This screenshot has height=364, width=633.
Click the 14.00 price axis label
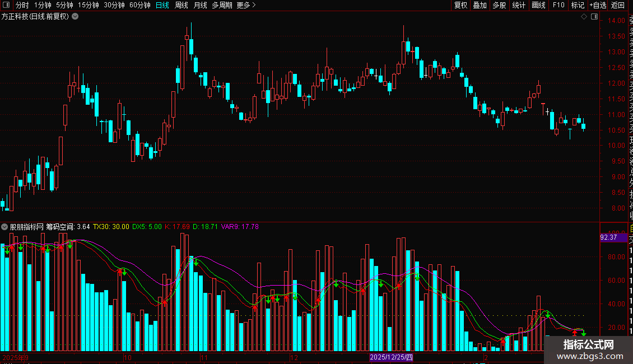(x=616, y=21)
